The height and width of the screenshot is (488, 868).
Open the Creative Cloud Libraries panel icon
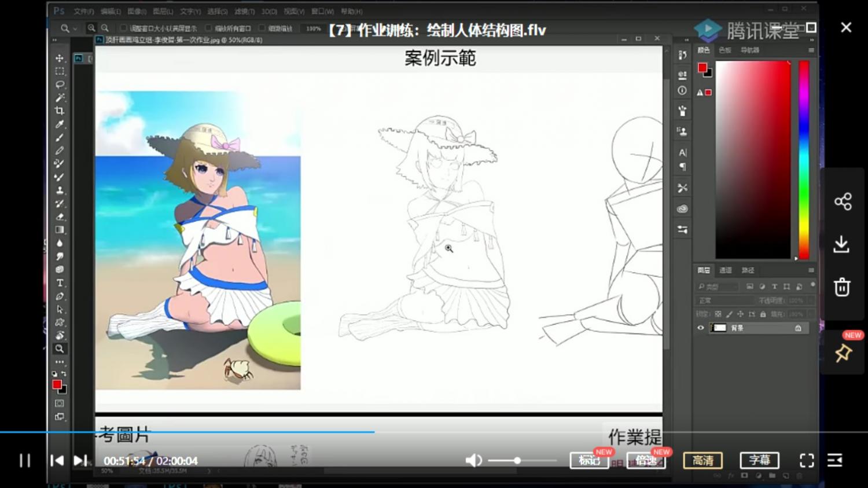pos(682,208)
